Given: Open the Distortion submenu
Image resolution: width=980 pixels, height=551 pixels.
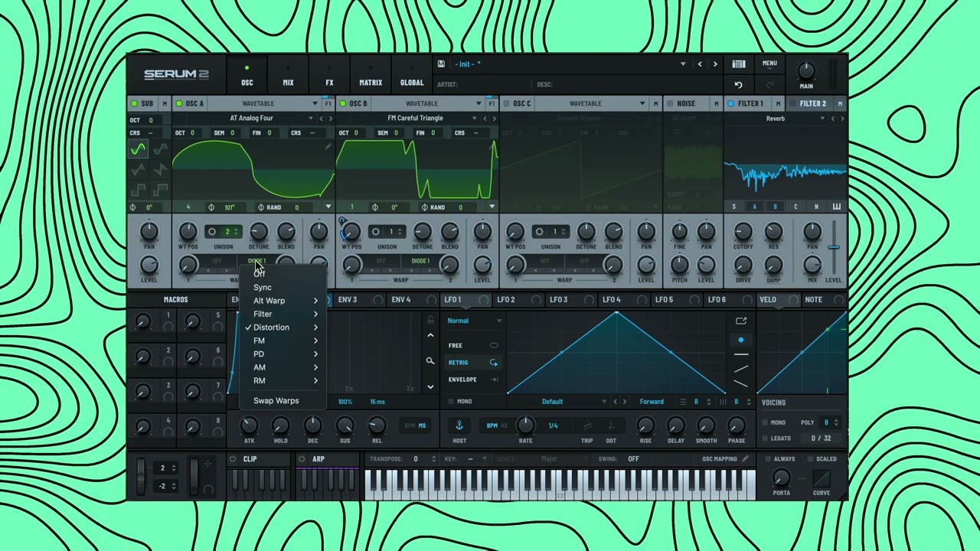Looking at the screenshot, I should click(282, 328).
